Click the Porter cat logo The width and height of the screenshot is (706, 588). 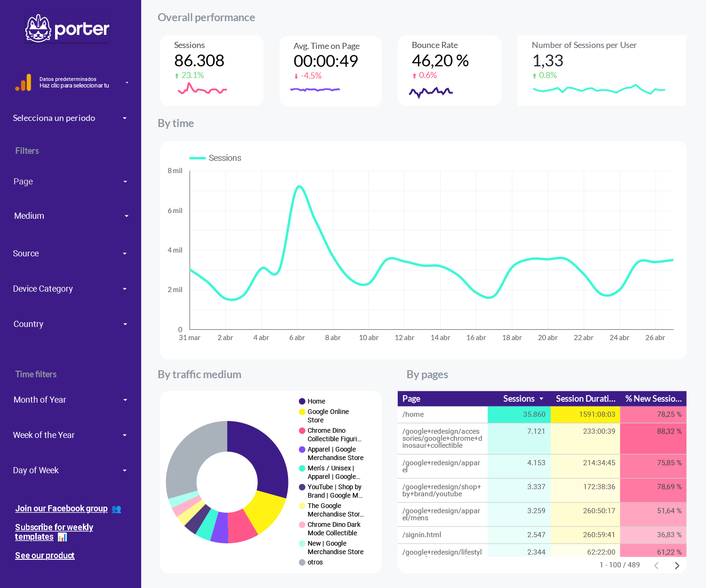click(39, 28)
